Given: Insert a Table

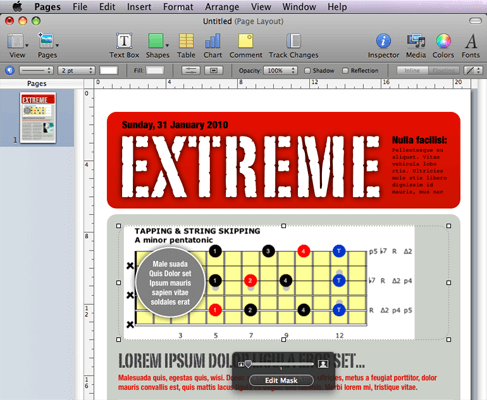Looking at the screenshot, I should (186, 45).
